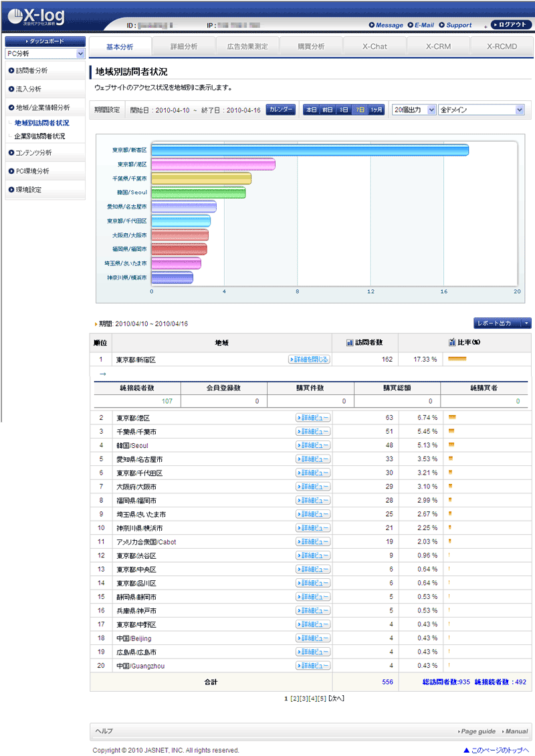Click the arrow icon beside PC環境分析
Viewport: 535px width, 756px height.
click(x=11, y=171)
